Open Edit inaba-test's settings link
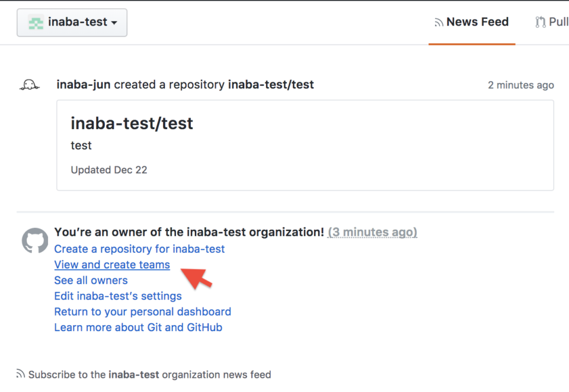Screen dimensions: 569x392 pyautogui.click(x=118, y=296)
